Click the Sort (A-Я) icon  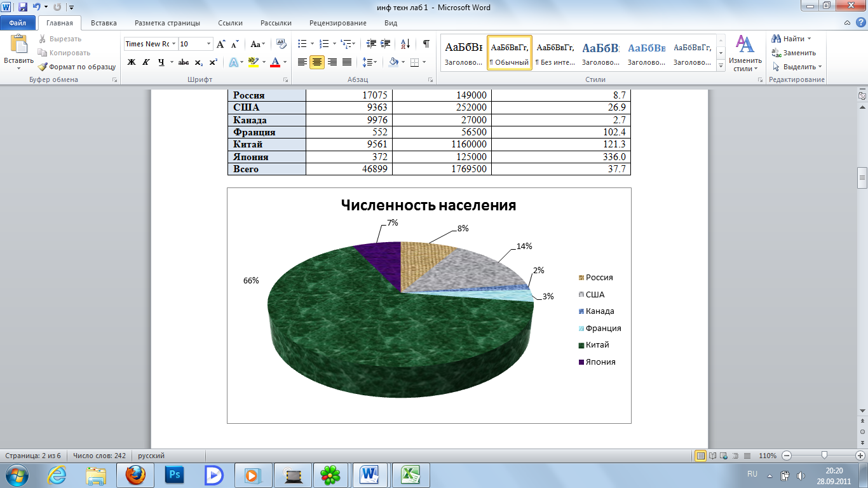coord(404,44)
